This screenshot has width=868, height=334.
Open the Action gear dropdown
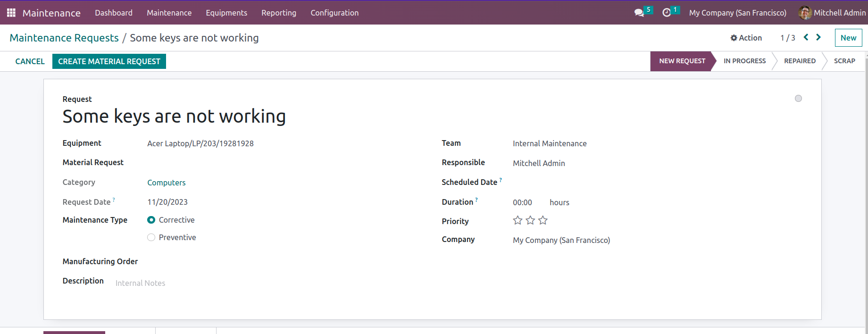click(x=746, y=38)
